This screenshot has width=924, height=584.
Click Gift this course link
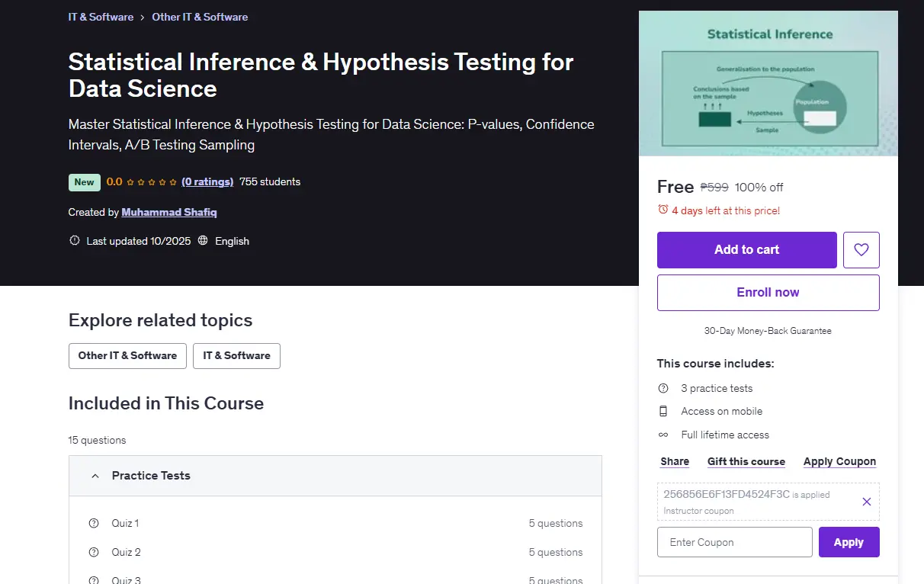[746, 461]
